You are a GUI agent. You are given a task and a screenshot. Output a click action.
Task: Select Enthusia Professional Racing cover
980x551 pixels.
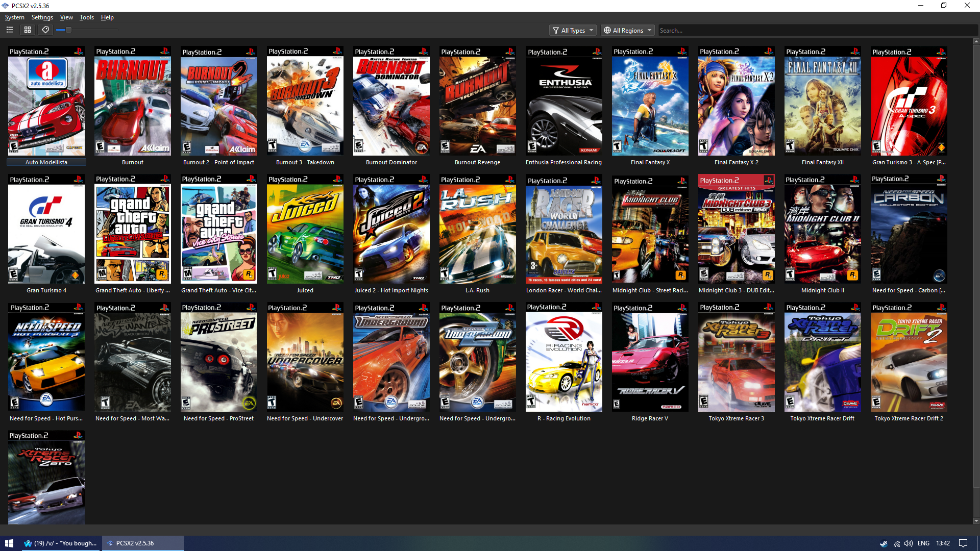(x=564, y=101)
